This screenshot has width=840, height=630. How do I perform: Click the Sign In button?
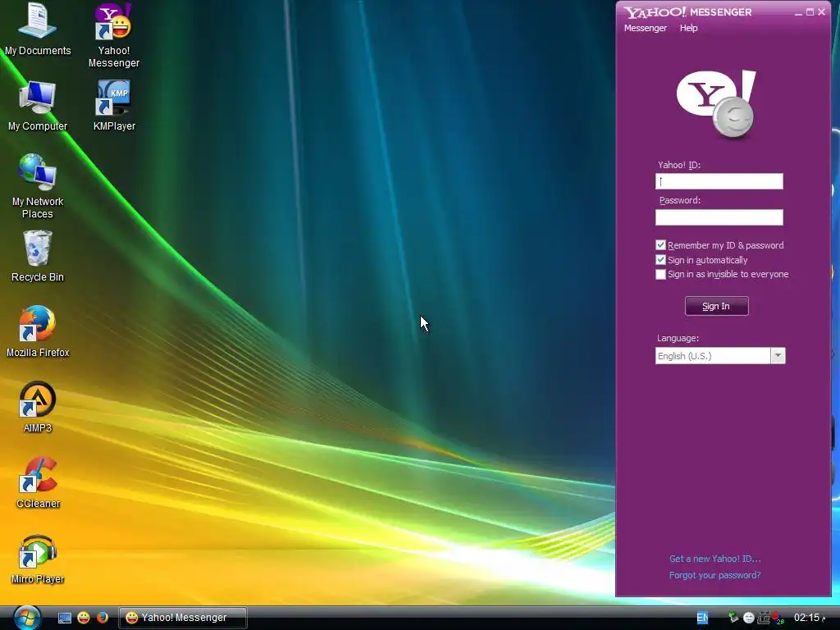[x=716, y=307]
